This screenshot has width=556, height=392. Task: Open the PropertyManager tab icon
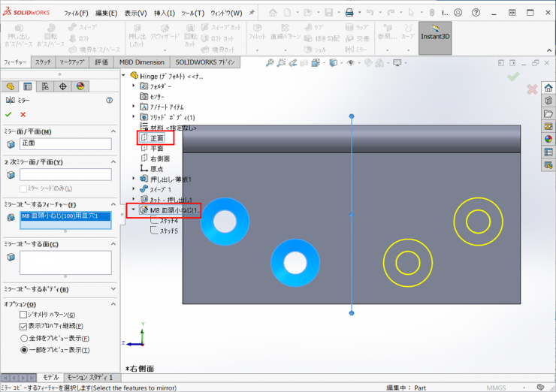coord(28,86)
